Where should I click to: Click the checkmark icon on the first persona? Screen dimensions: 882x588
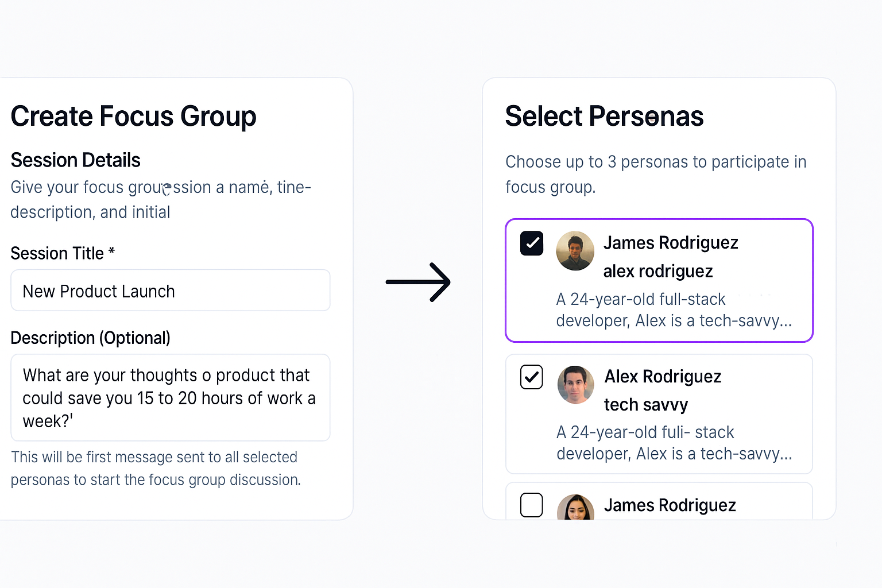click(531, 243)
